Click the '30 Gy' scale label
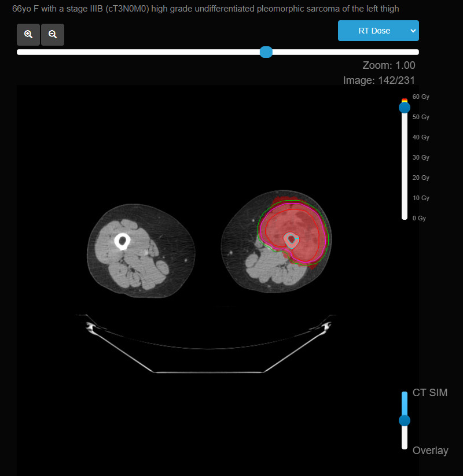The width and height of the screenshot is (463, 476). 421,157
